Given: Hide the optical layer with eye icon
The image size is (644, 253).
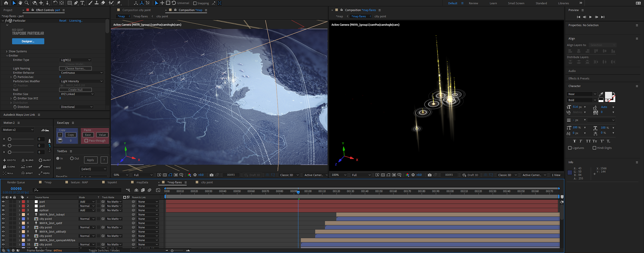Looking at the screenshot, I should pos(3,210).
